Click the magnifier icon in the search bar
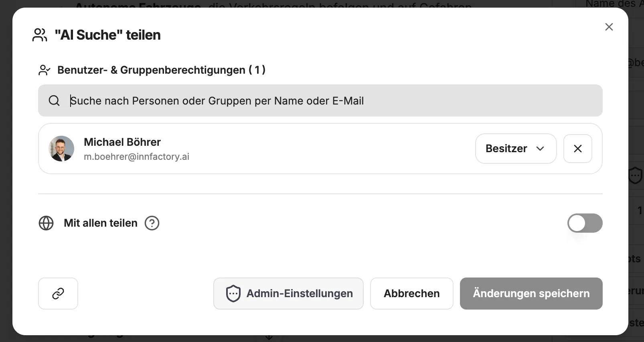 [54, 101]
